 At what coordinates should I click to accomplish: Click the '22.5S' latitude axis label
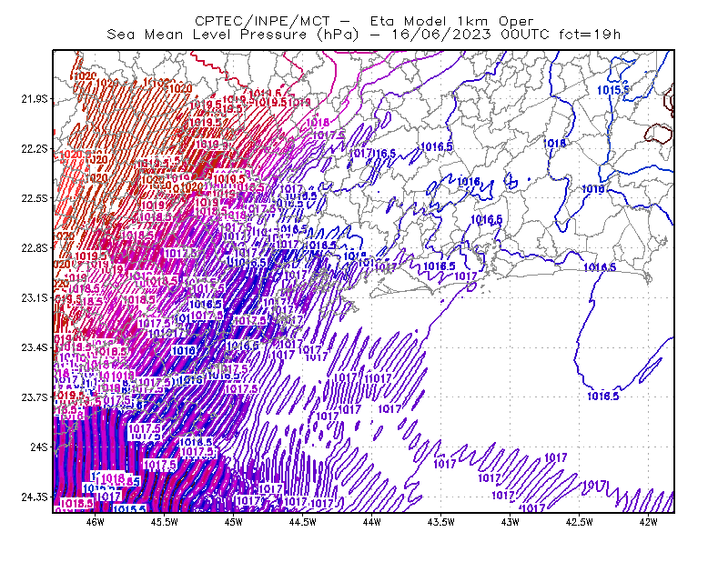(x=35, y=198)
